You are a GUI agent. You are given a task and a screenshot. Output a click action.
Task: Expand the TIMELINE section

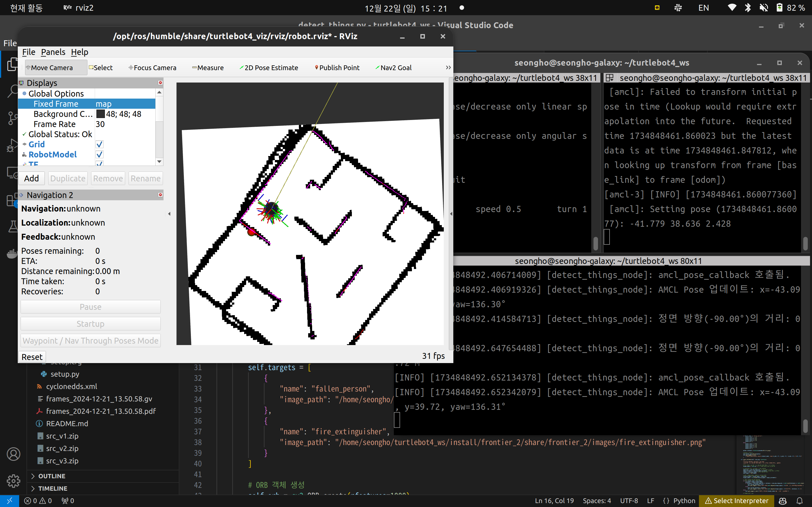(x=52, y=488)
